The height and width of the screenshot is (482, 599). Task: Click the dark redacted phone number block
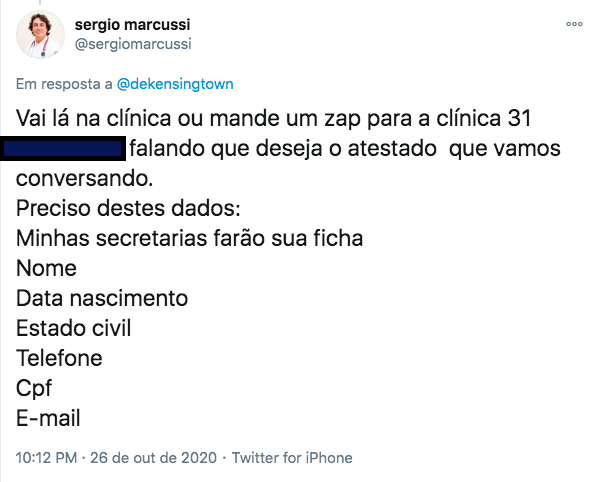tap(63, 149)
